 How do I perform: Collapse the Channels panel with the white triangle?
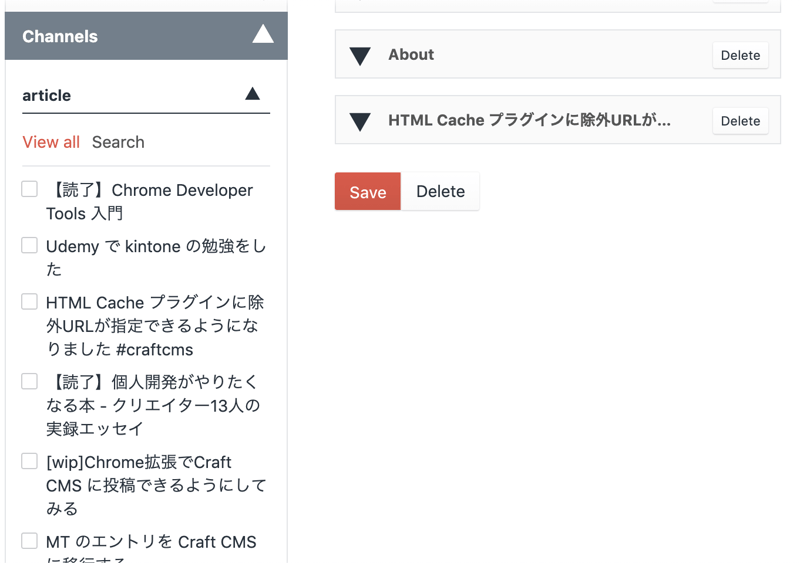(262, 35)
